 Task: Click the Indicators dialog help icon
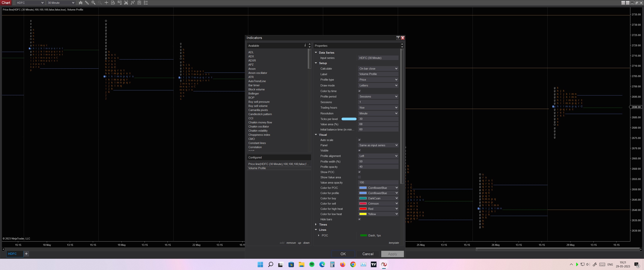coord(398,38)
